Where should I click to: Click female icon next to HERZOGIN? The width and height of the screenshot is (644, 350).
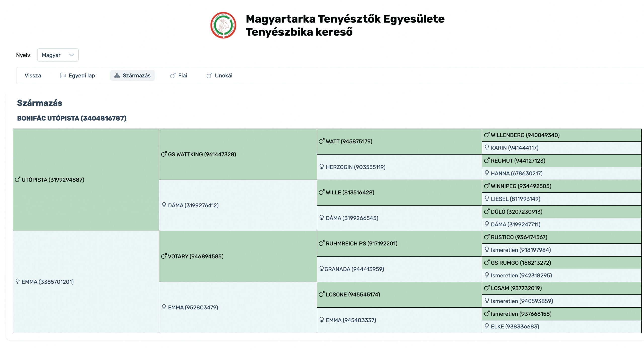321,167
